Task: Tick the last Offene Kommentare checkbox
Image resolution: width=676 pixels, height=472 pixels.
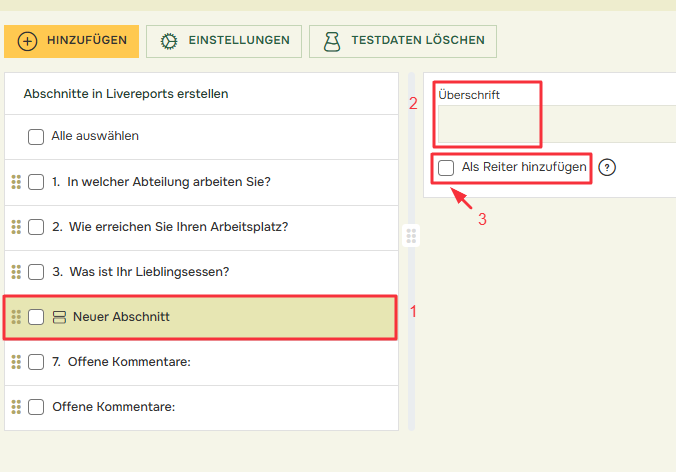Action: coord(36,407)
